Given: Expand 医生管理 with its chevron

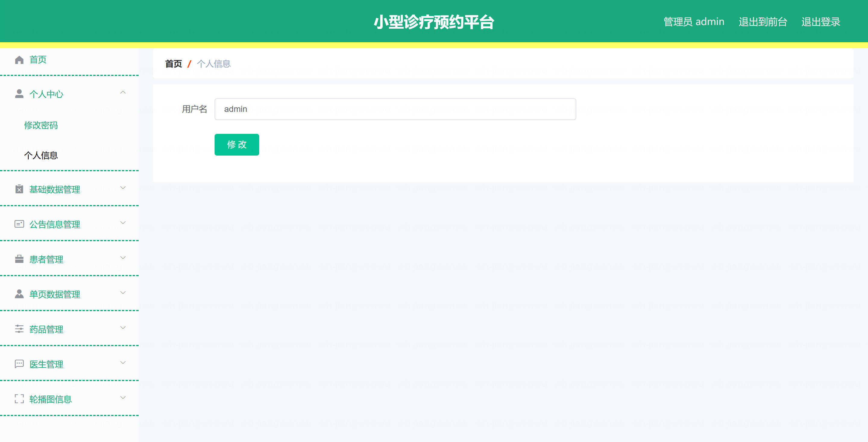Looking at the screenshot, I should click(x=123, y=363).
